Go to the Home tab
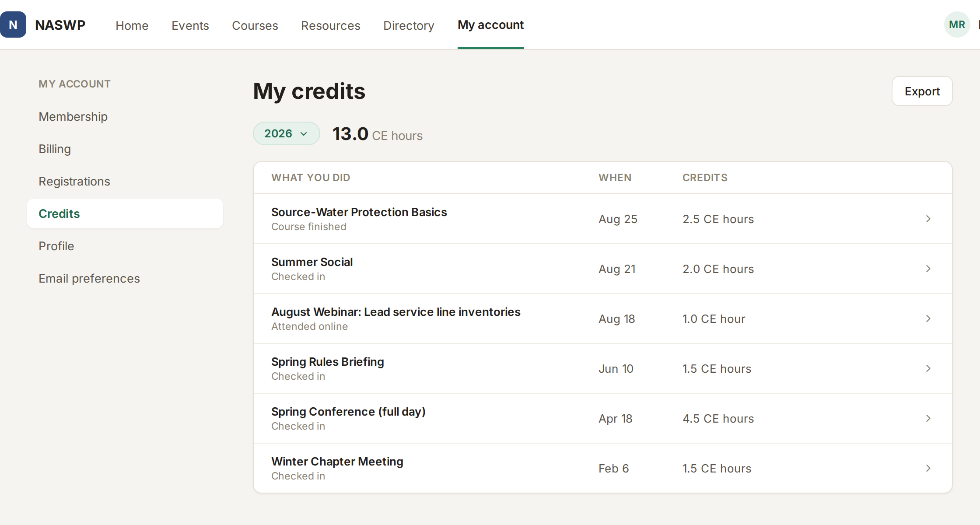980x525 pixels. (132, 25)
